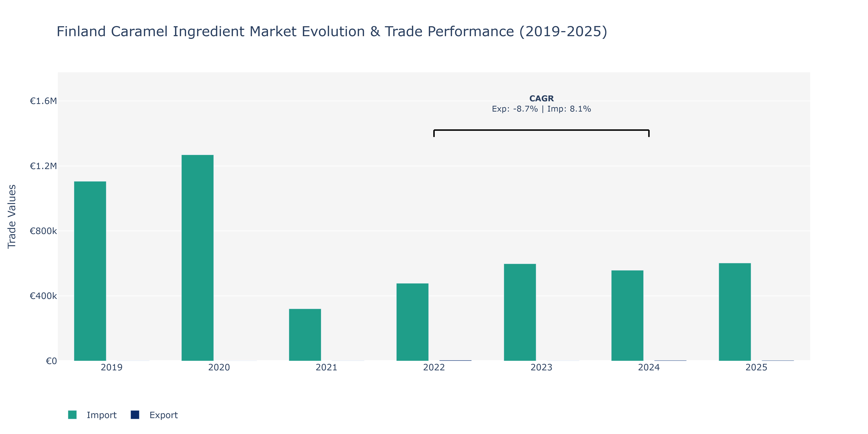This screenshot has height=434, width=868.
Task: Click the 2021 x-axis label
Action: tap(327, 367)
